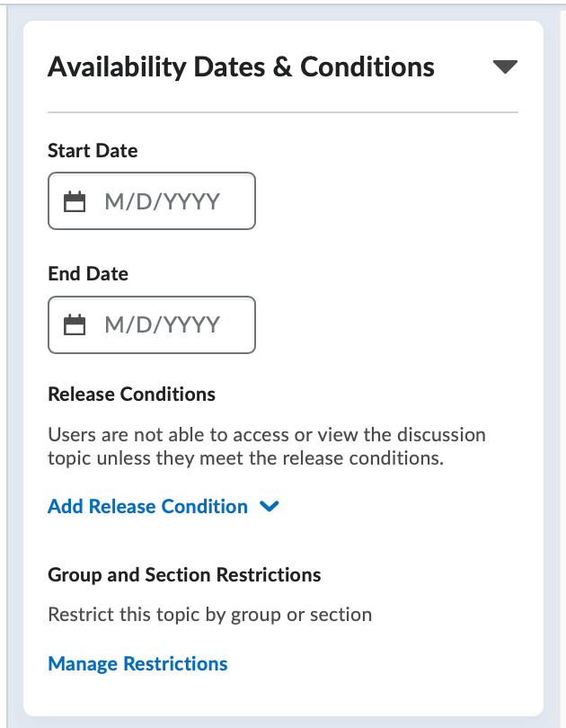Collapse the Availability Dates & Conditions section
Image resolution: width=566 pixels, height=728 pixels.
(505, 66)
